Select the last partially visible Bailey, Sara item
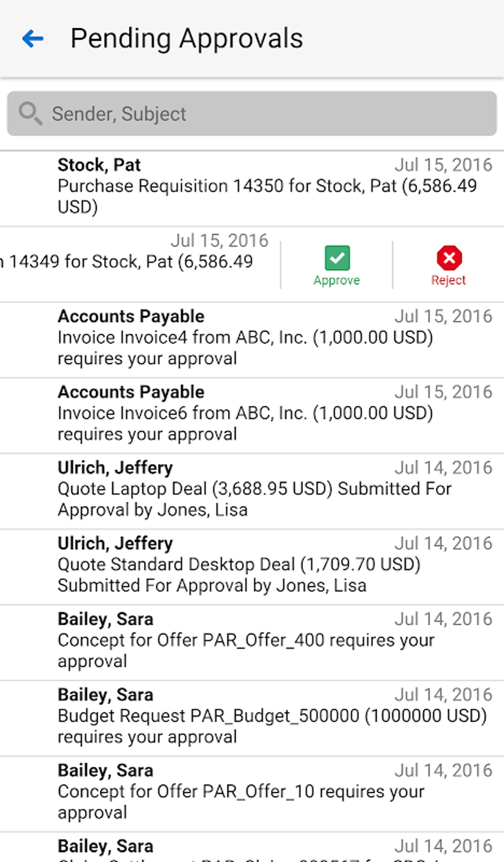 point(252,847)
